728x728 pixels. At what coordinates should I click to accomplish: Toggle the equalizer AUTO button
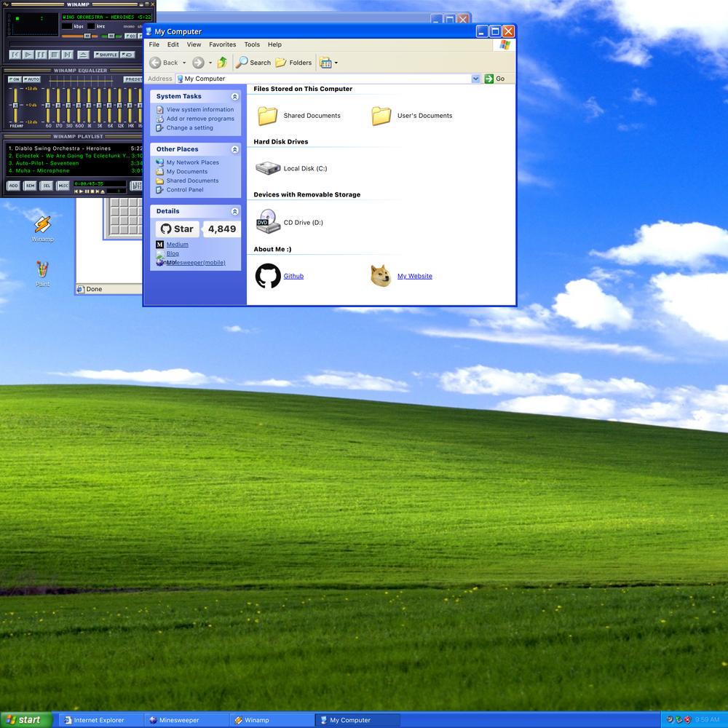click(x=31, y=79)
